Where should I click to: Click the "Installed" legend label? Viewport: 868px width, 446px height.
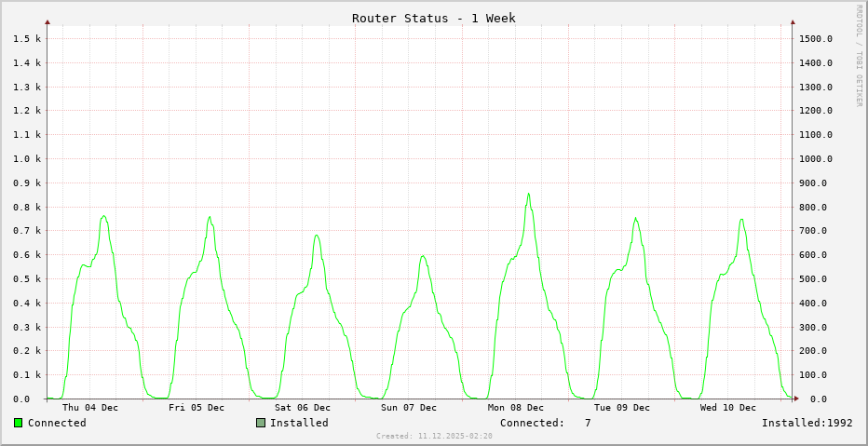pyautogui.click(x=299, y=423)
